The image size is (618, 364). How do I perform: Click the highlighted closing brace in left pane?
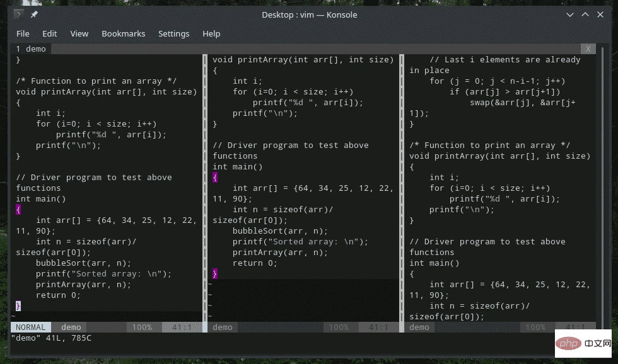(x=18, y=305)
